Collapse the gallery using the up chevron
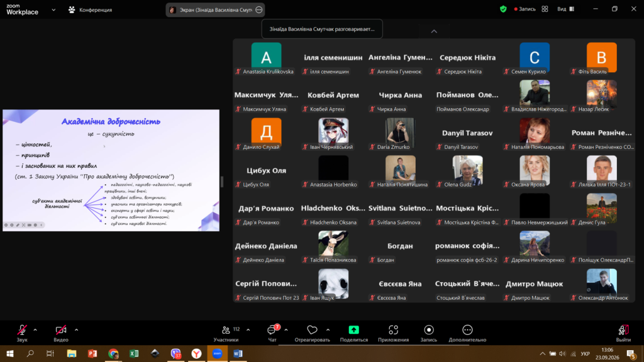 coord(434,31)
